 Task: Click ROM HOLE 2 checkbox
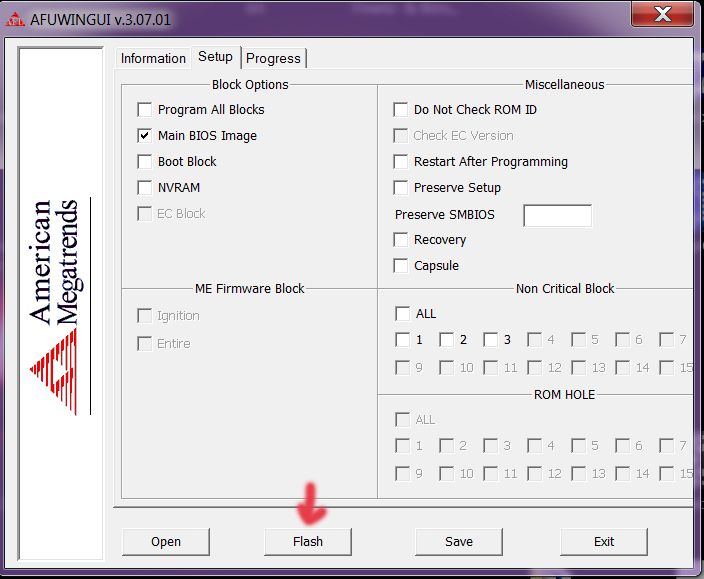point(446,446)
